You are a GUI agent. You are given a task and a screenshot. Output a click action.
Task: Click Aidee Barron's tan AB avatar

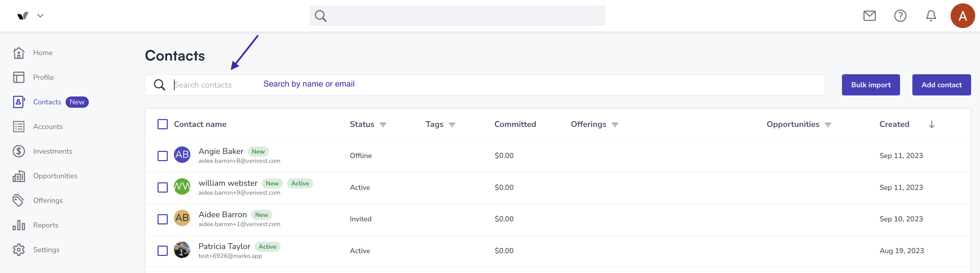pyautogui.click(x=182, y=218)
